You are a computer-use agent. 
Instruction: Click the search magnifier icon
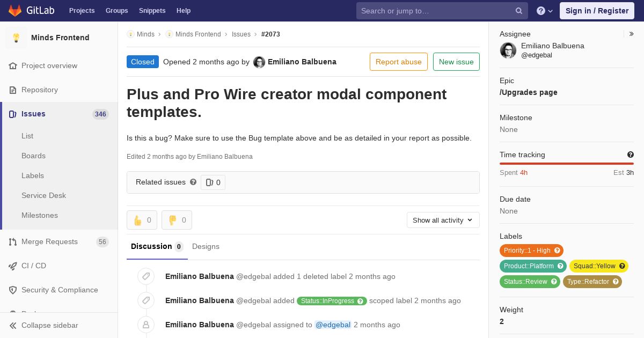pos(519,11)
